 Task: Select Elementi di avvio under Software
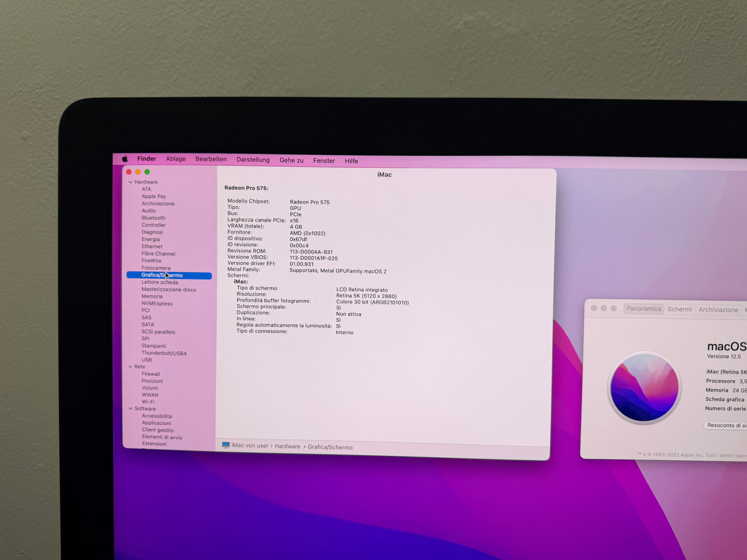tap(162, 437)
